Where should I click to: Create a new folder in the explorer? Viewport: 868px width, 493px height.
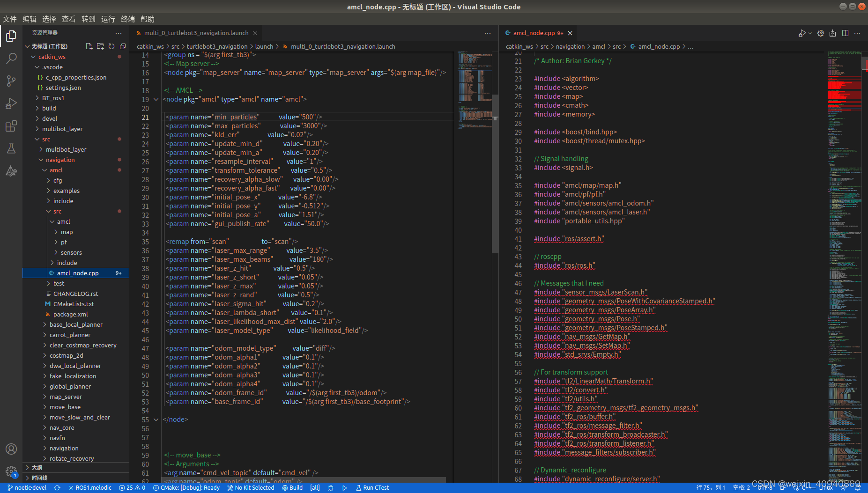click(100, 46)
